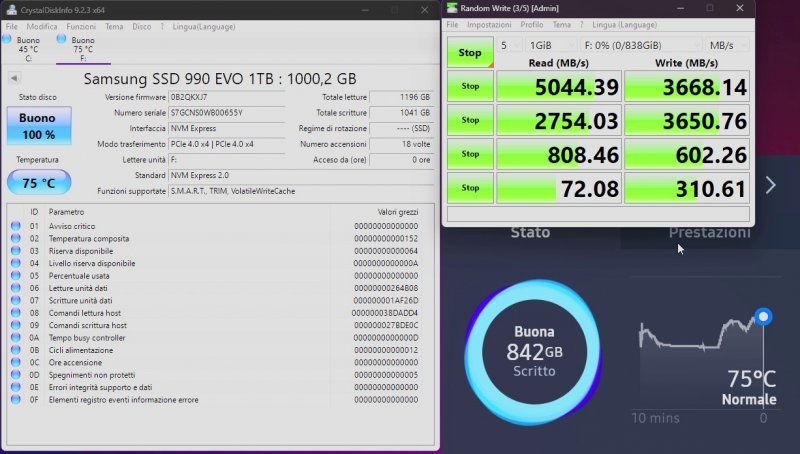Click status orb for Tempo busy controller

pyautogui.click(x=16, y=338)
